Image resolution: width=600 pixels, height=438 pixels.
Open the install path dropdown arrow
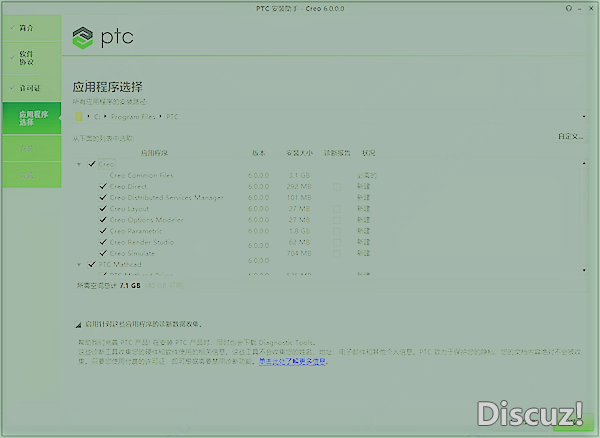tap(584, 116)
